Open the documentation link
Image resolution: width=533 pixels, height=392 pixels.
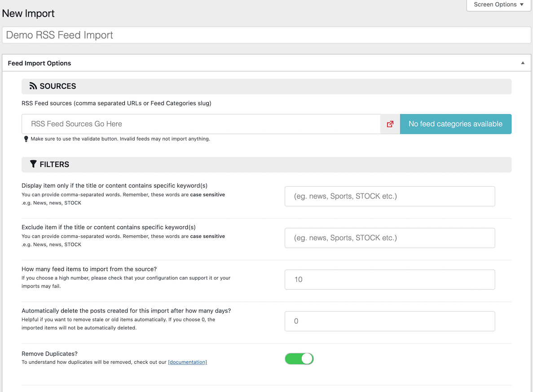click(x=187, y=362)
